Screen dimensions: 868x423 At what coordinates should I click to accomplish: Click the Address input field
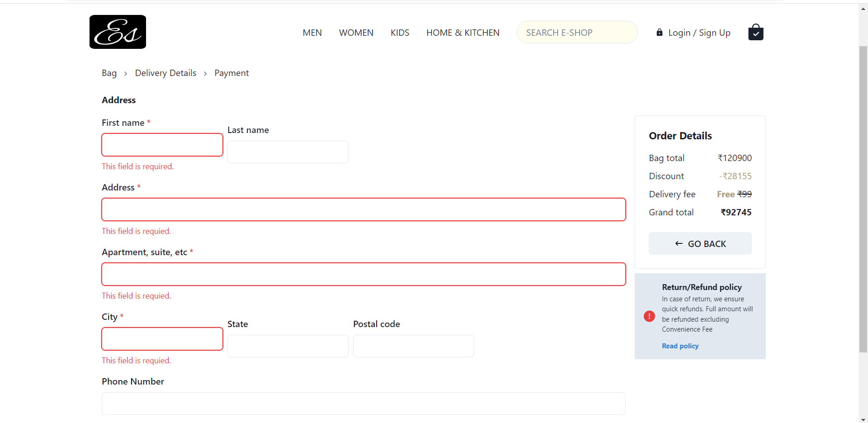coord(363,209)
